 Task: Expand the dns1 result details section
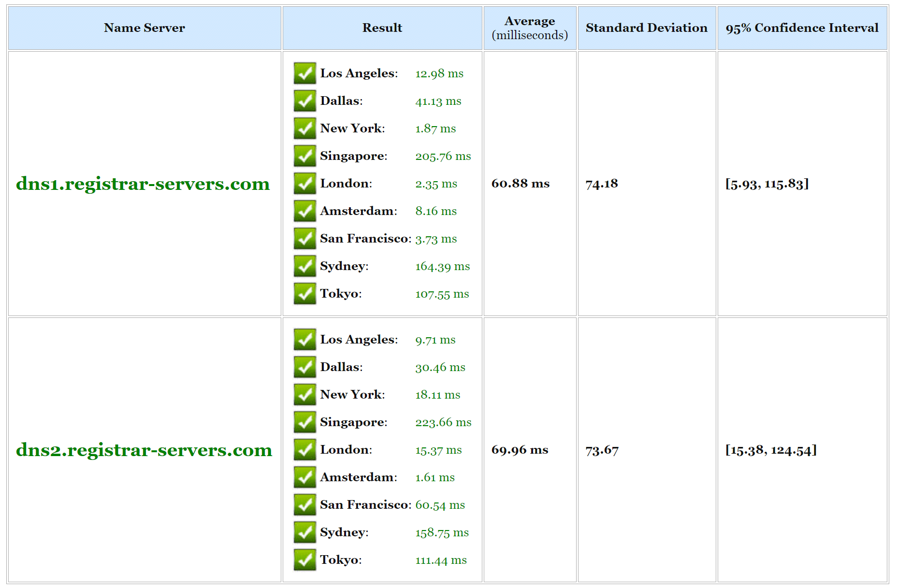tap(382, 184)
